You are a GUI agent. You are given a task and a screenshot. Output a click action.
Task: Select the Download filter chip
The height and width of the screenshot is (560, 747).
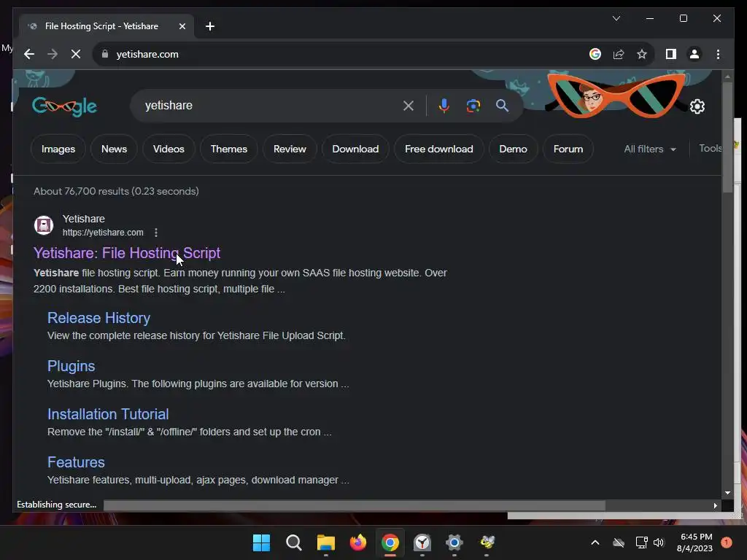tap(355, 149)
